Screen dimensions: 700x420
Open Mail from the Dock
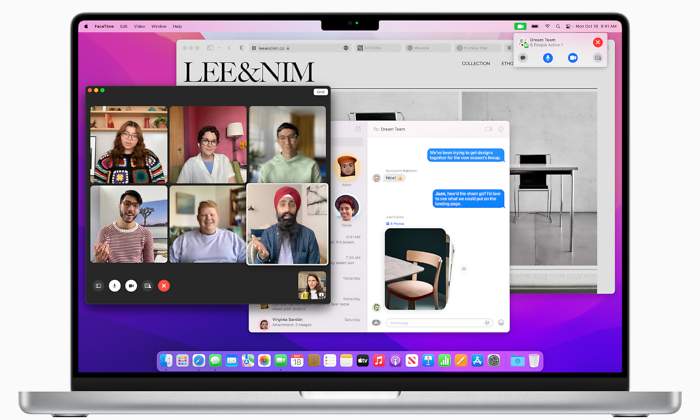(232, 361)
